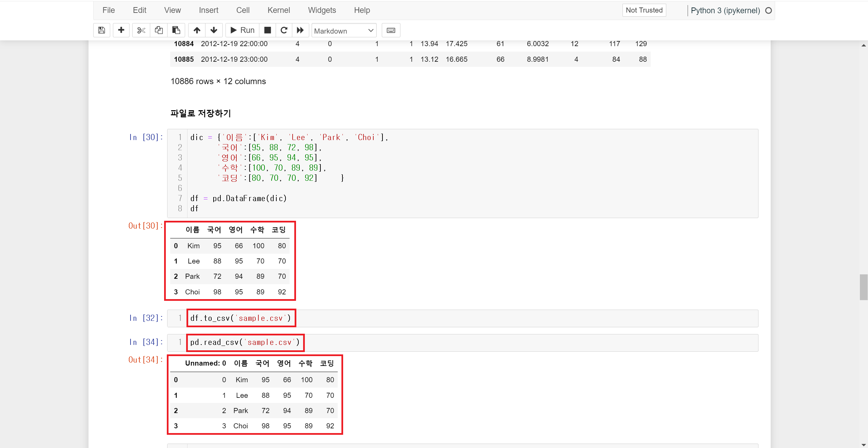Paste cells below icon

click(x=176, y=30)
